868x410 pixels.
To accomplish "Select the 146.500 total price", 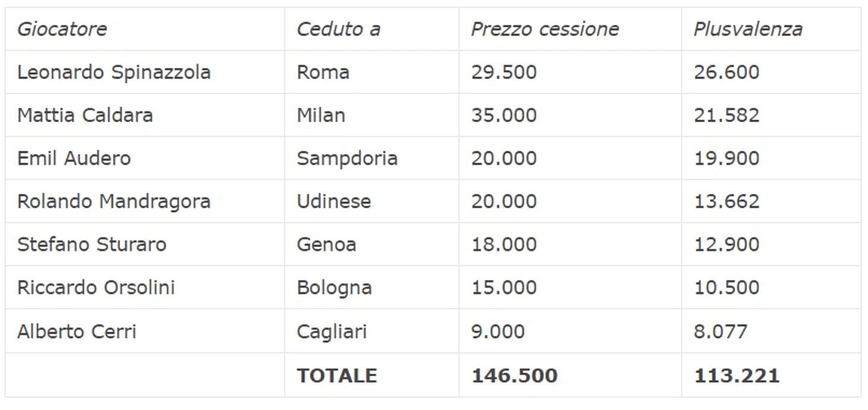I will coord(514,375).
